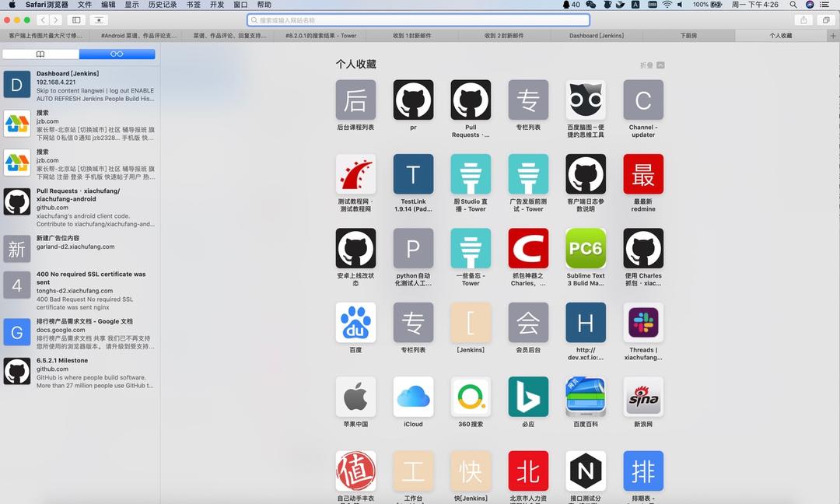Open the 必应 Bing favorite

(x=528, y=397)
